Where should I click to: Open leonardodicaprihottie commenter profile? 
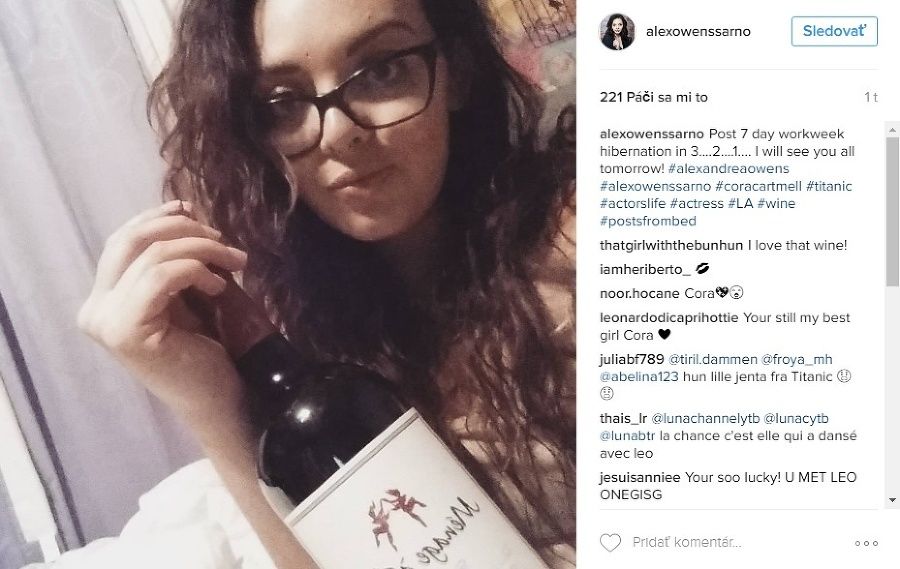tap(669, 318)
